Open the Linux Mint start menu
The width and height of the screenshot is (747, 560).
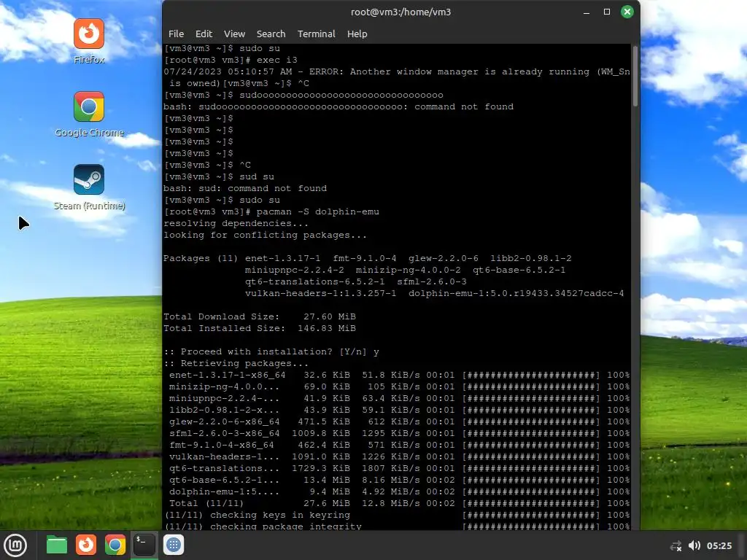16,545
